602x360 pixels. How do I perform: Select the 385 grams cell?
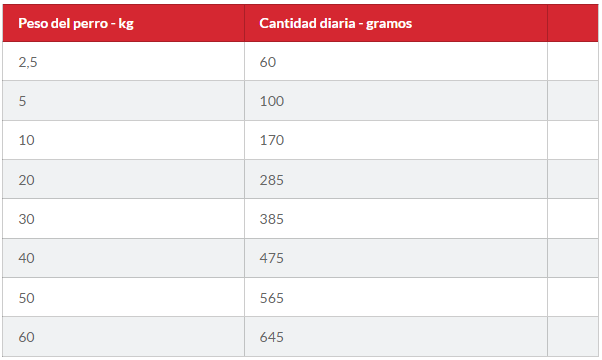pos(396,219)
